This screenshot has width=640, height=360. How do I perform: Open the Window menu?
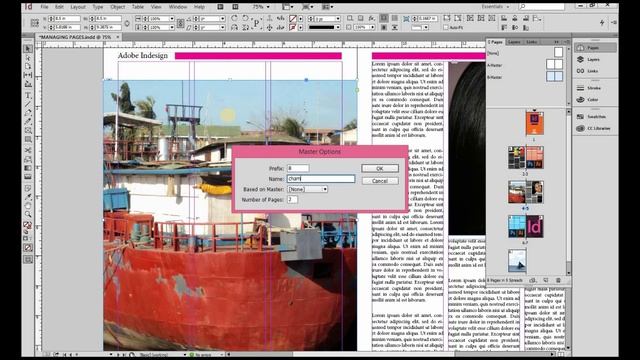coord(178,7)
